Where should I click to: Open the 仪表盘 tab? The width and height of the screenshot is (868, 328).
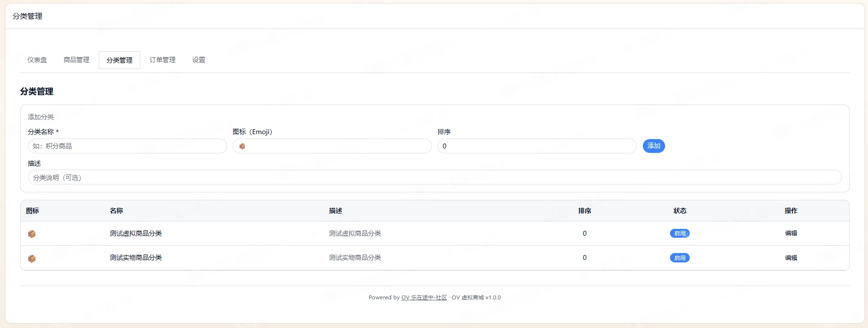(37, 60)
